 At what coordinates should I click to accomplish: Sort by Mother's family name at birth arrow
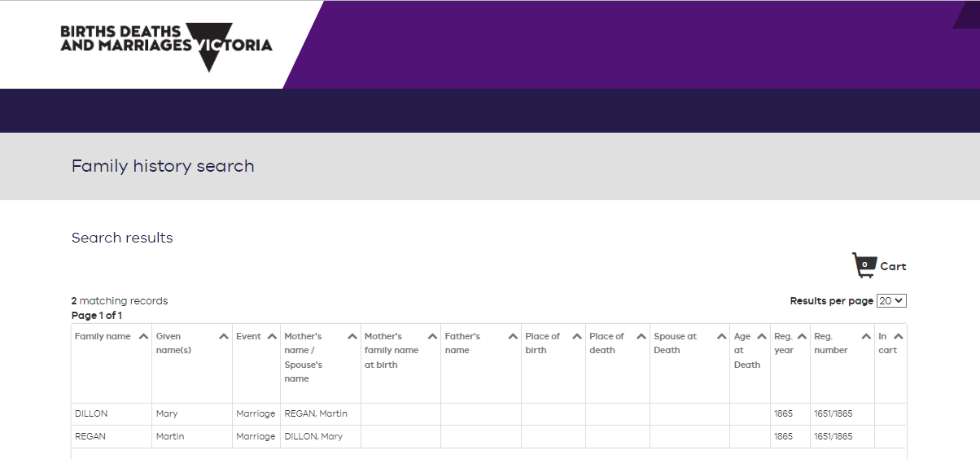click(x=432, y=337)
